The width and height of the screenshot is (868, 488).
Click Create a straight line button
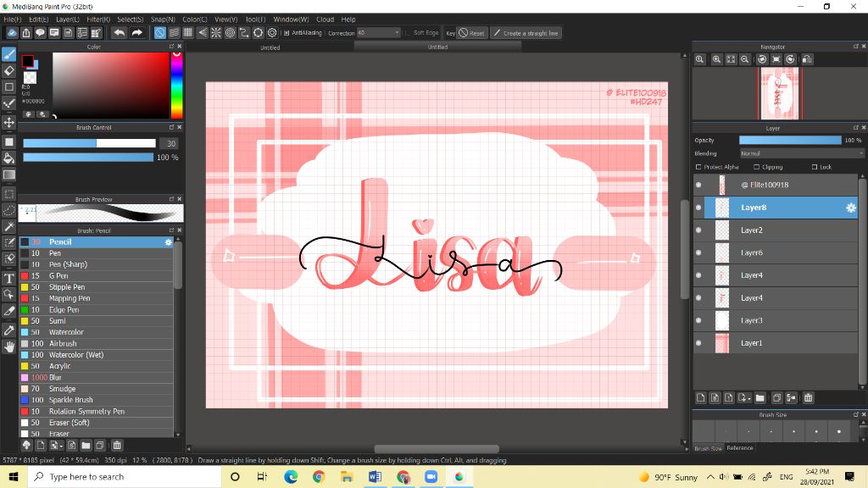point(526,33)
